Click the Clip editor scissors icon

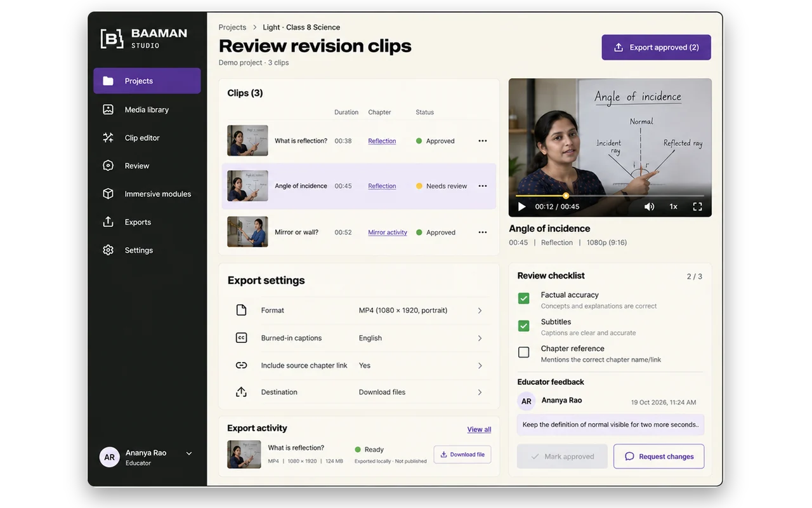(108, 137)
